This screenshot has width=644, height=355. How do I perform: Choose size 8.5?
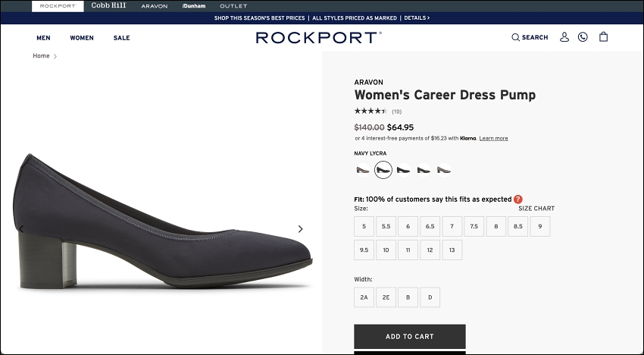518,226
